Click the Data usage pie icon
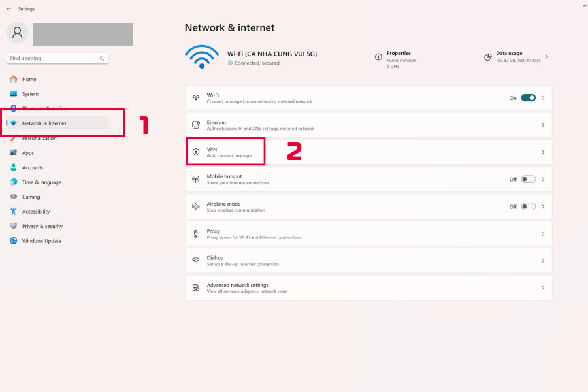Screen dimensions: 588x392 [x=488, y=57]
